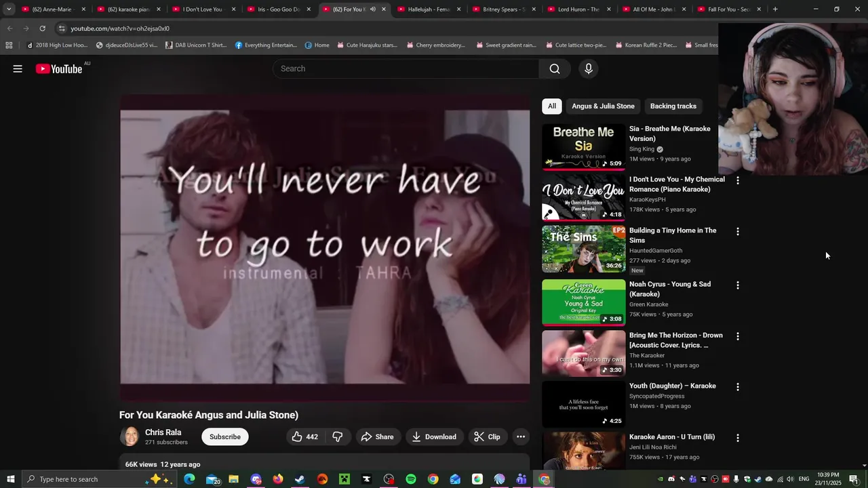868x488 pixels.
Task: Open the bookmarks apps grid icon
Action: click(x=9, y=45)
